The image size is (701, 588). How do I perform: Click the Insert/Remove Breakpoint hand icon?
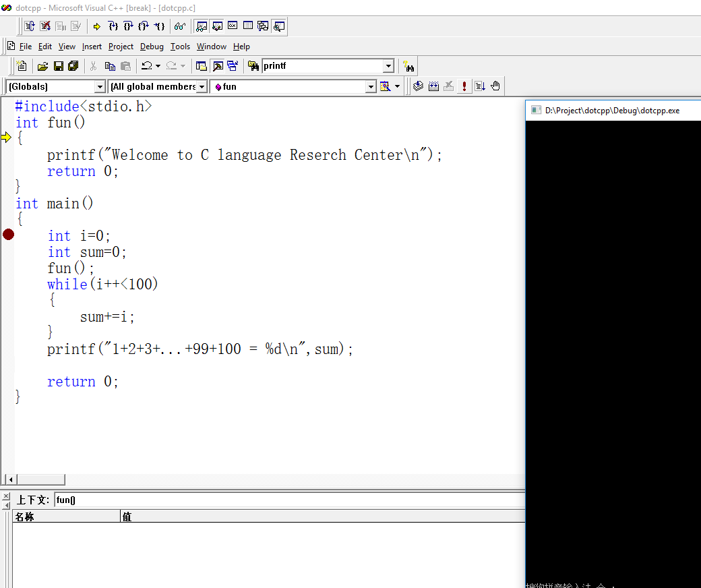click(495, 86)
